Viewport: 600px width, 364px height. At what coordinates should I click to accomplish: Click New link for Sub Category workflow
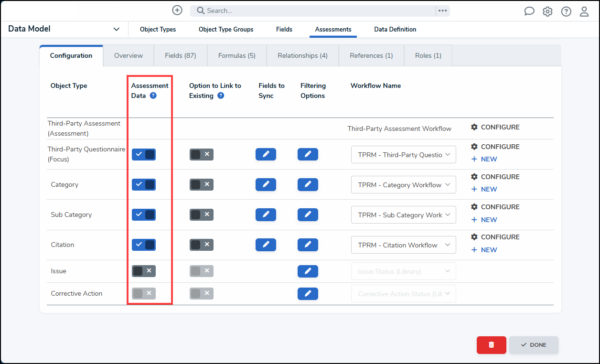coord(484,220)
